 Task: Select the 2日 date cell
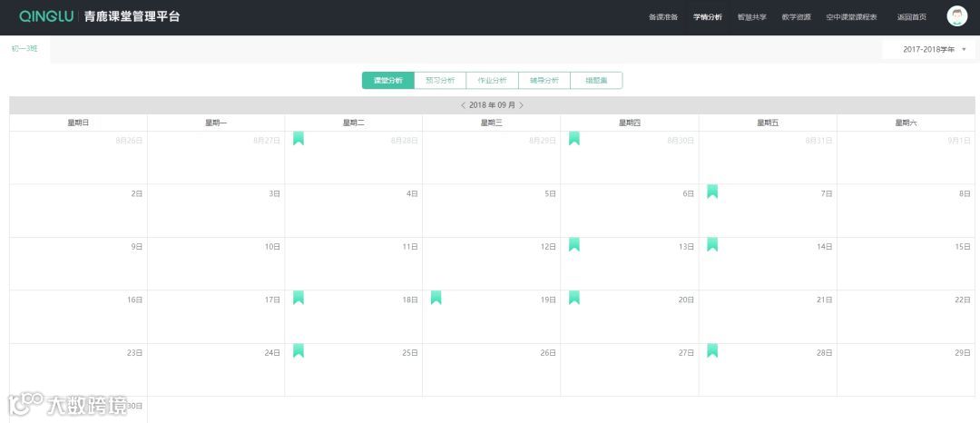(x=78, y=211)
